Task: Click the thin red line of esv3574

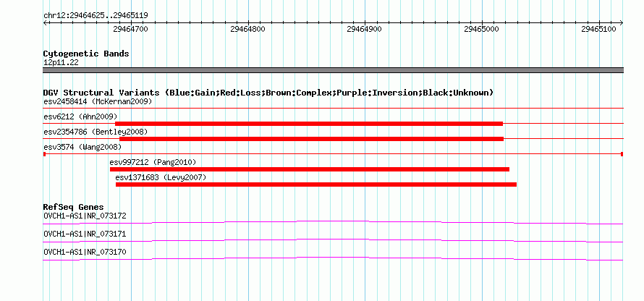Action: pyautogui.click(x=333, y=154)
